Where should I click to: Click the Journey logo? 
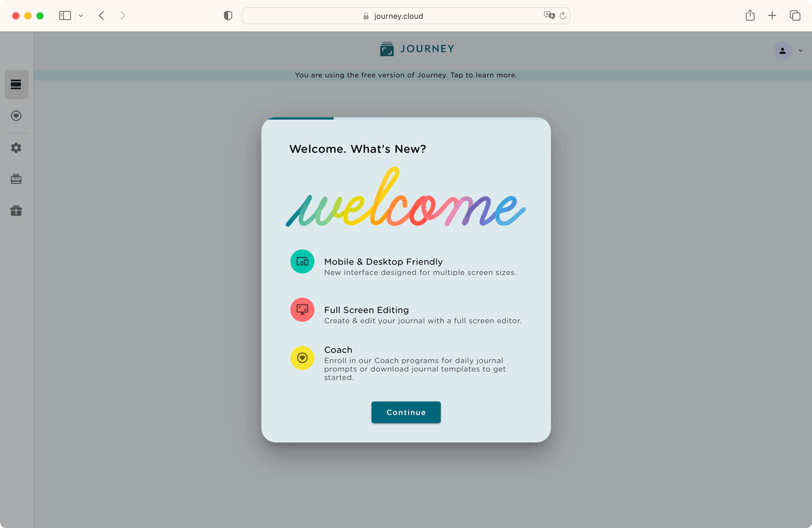[417, 49]
